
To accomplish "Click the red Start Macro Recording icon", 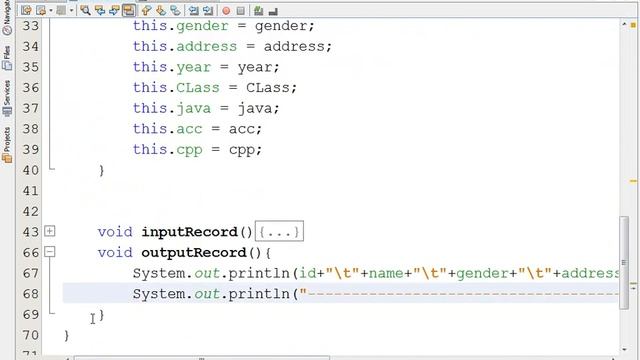I will [x=226, y=11].
